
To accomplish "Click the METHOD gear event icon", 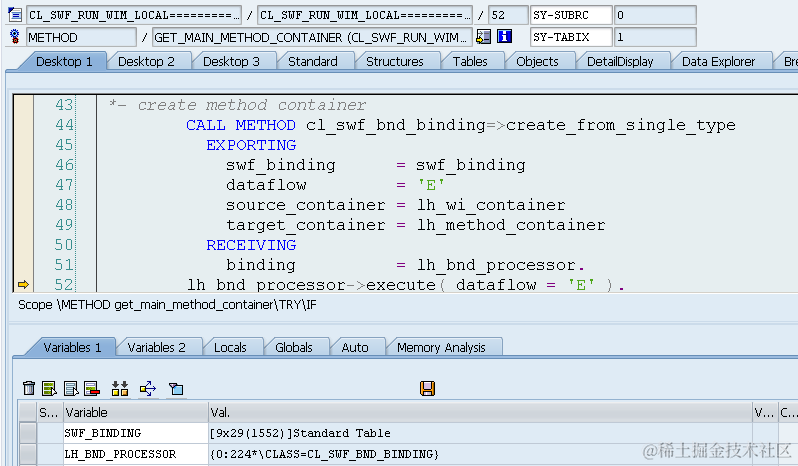I will tap(15, 37).
